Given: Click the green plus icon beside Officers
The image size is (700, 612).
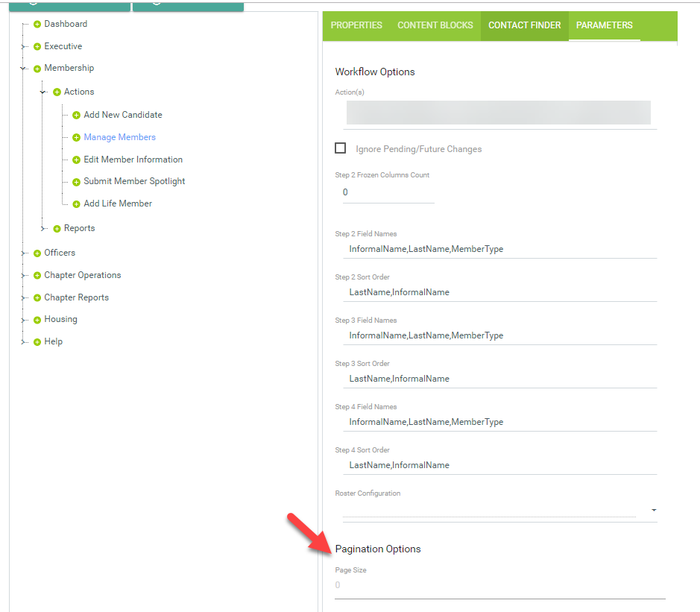Looking at the screenshot, I should [37, 253].
